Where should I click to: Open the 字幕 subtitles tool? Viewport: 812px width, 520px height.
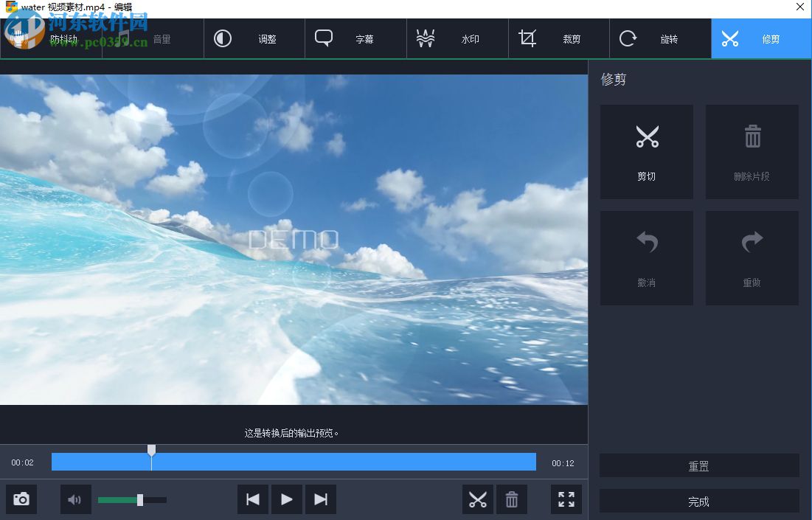pos(355,38)
